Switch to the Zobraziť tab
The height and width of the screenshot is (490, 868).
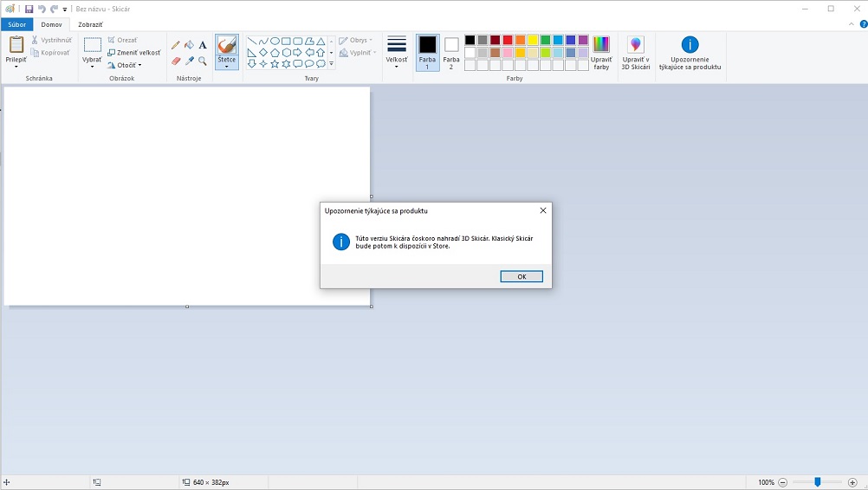coord(90,24)
